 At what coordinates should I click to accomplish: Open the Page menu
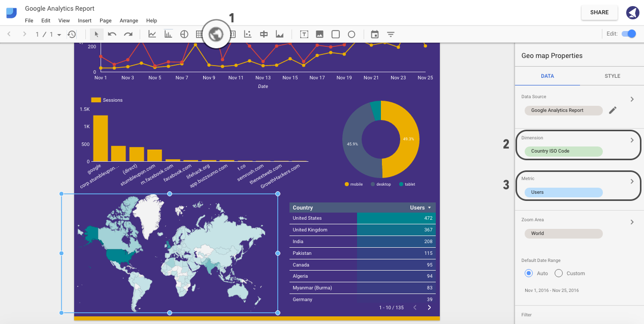(105, 20)
